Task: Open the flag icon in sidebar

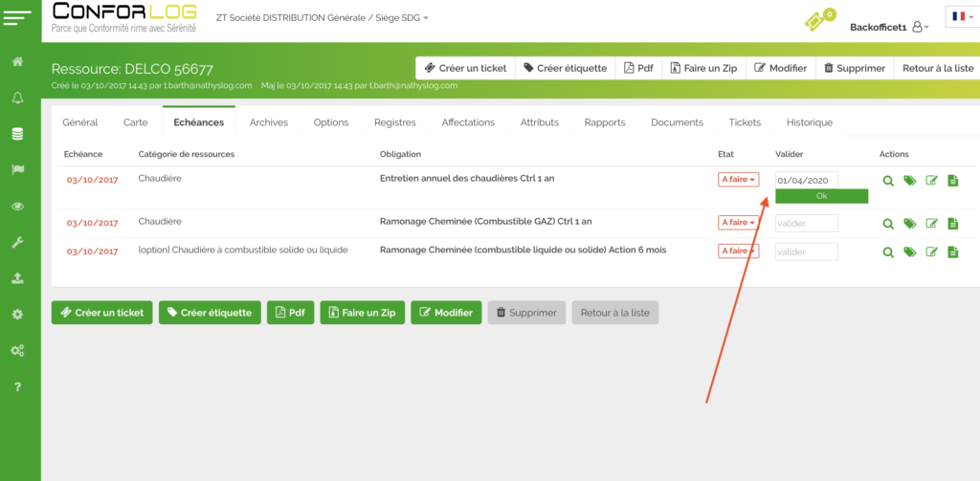Action: tap(17, 170)
